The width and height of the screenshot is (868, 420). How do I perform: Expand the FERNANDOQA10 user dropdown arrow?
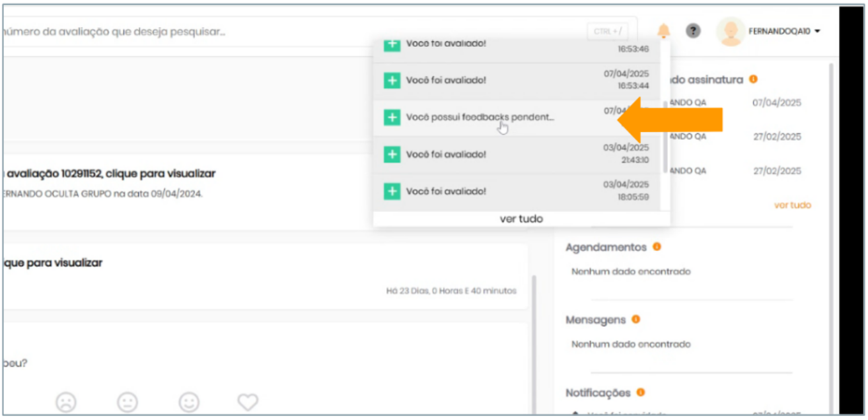(818, 31)
